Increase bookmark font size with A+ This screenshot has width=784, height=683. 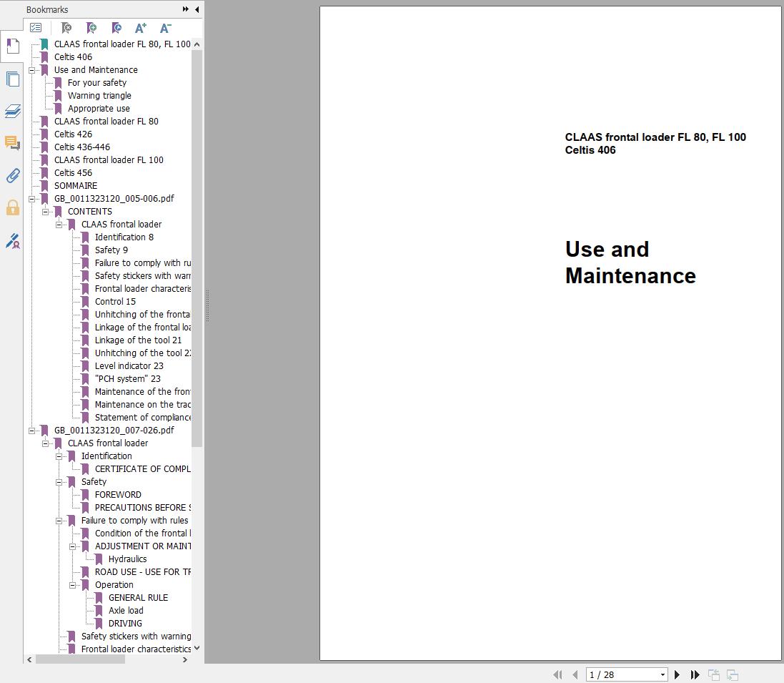pyautogui.click(x=141, y=28)
